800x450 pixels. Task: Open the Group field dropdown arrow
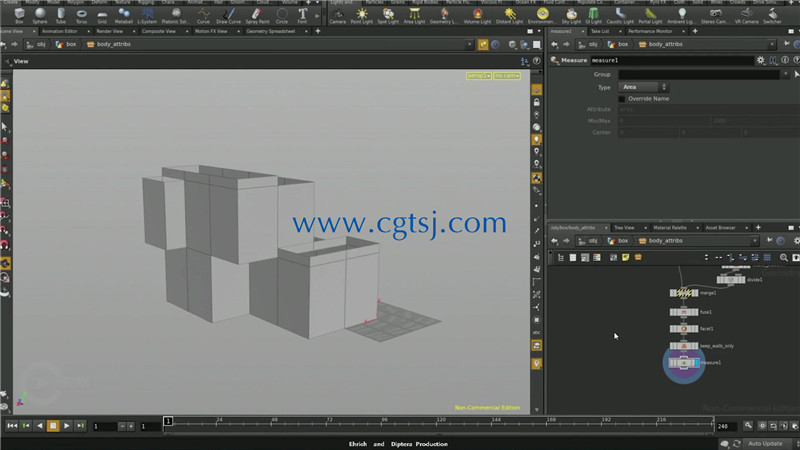click(786, 74)
